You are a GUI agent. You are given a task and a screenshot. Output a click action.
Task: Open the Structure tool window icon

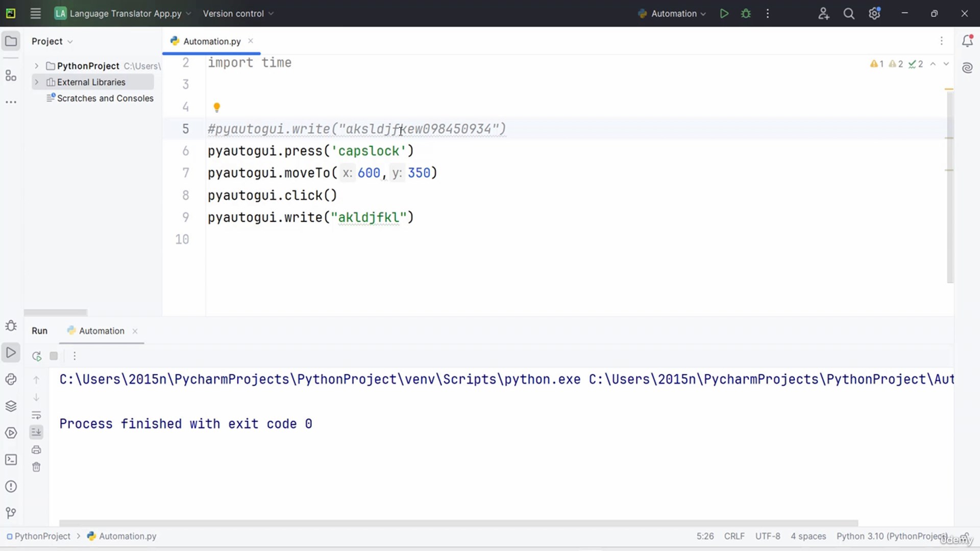pyautogui.click(x=11, y=76)
